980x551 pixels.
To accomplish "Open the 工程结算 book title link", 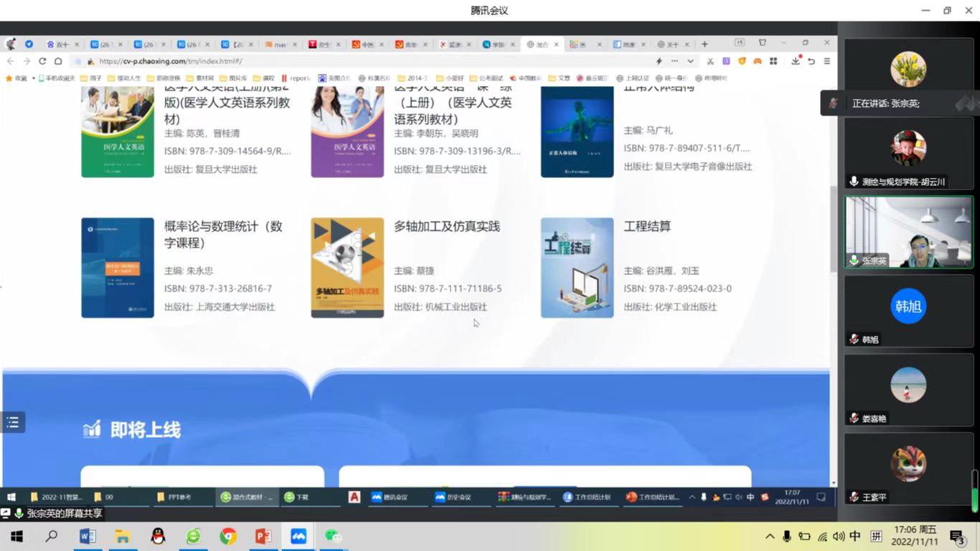I will pos(647,227).
